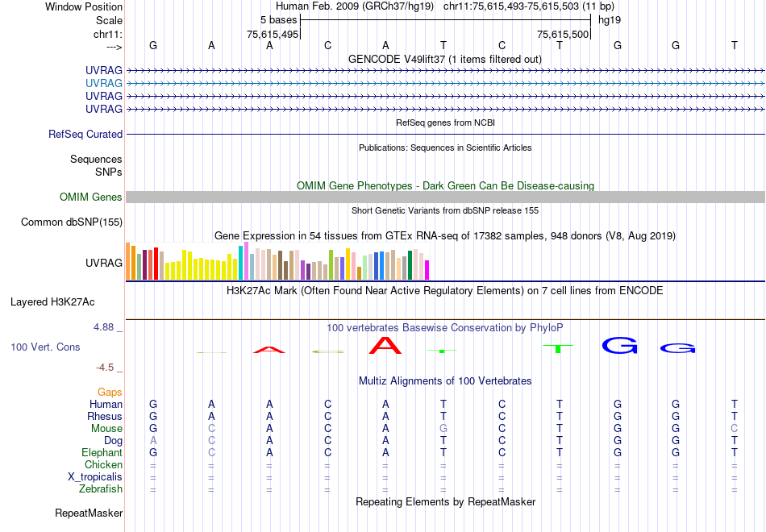Click the gray mismatch A in Dog row
The image size is (766, 532).
[153, 441]
